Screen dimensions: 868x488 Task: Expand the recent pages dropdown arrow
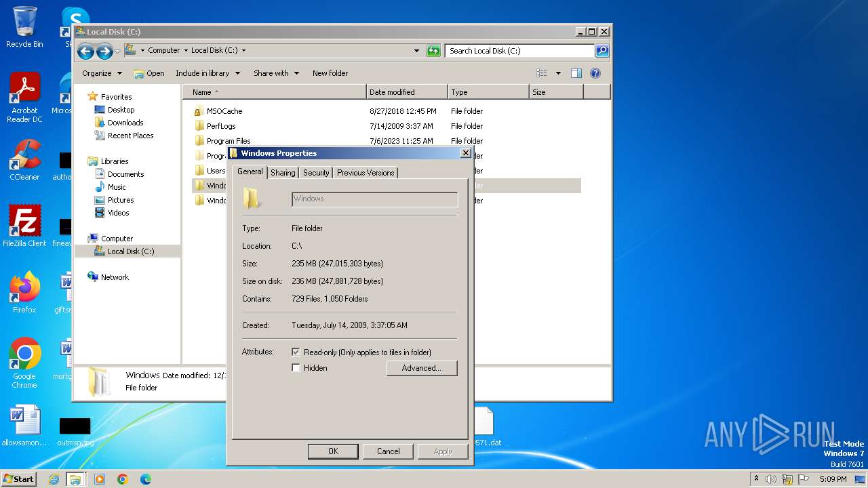[117, 52]
